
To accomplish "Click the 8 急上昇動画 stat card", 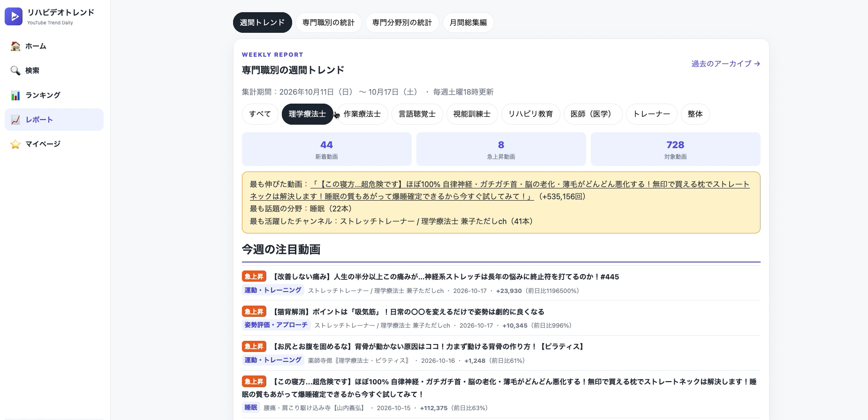I will (501, 149).
